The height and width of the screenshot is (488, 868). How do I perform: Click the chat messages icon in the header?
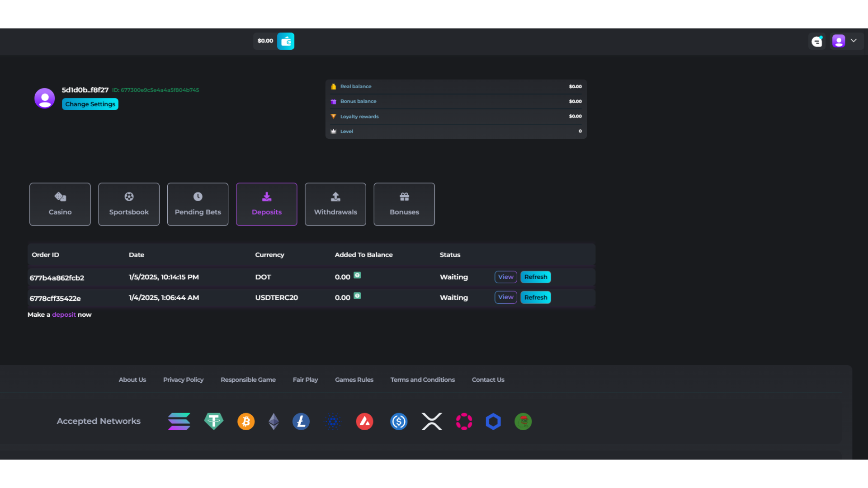click(x=816, y=41)
